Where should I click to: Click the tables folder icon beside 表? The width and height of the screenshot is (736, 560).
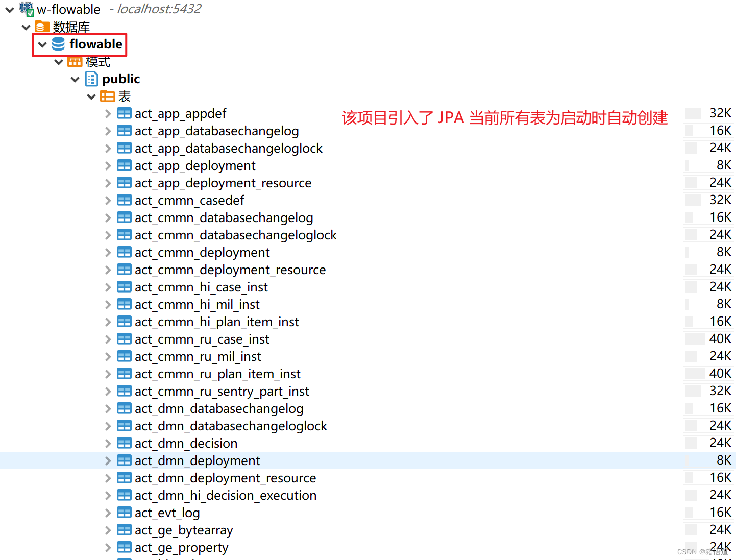[108, 96]
